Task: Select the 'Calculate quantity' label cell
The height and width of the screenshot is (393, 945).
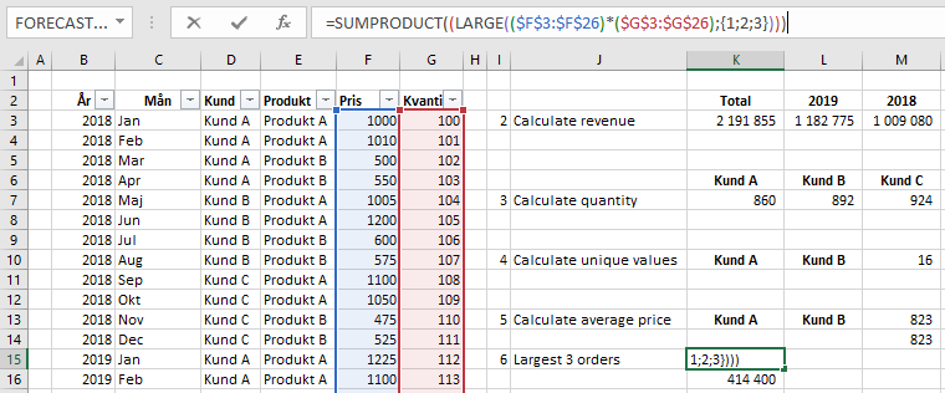Action: tap(598, 200)
